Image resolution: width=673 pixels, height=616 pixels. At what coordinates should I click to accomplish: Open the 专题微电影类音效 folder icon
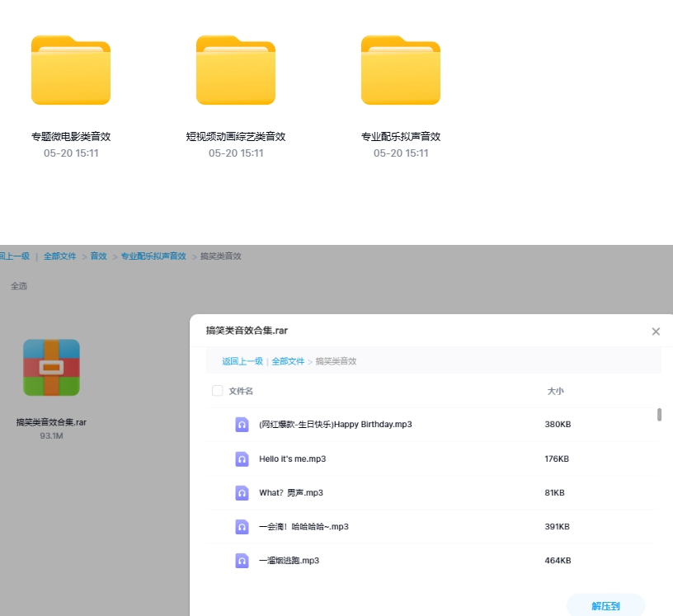[71, 71]
